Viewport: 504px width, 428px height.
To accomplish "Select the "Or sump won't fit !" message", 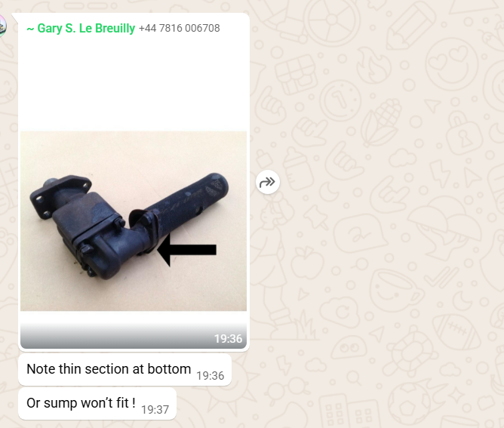I will pos(97,404).
